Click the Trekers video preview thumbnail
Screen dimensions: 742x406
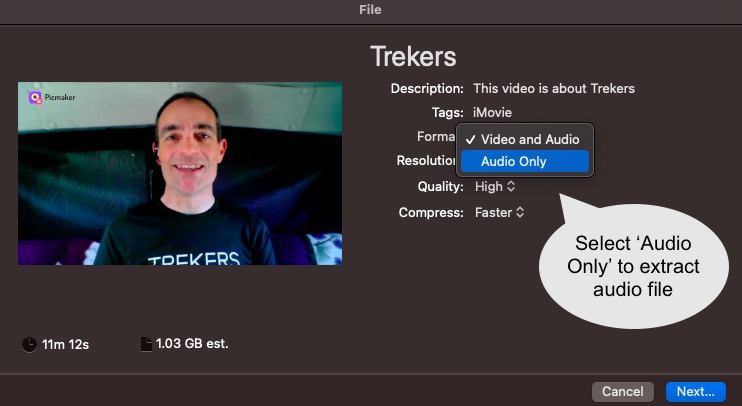(180, 173)
